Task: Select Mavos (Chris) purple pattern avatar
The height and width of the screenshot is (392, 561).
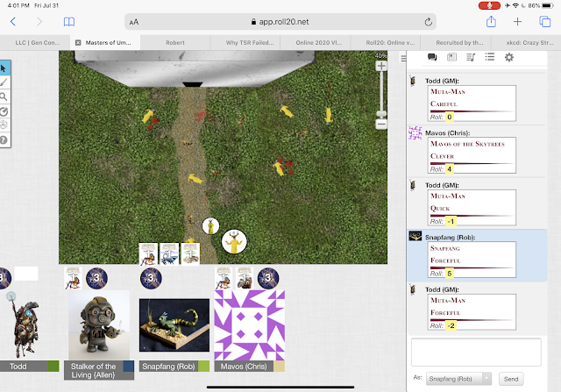Action: pos(249,325)
